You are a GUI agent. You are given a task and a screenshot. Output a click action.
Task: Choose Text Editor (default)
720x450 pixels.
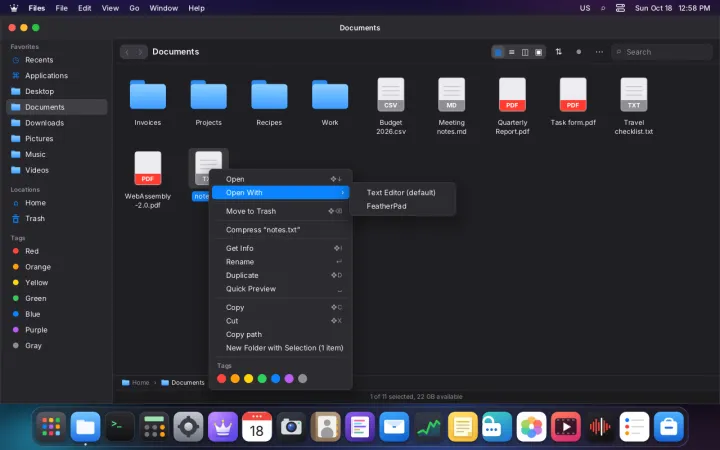point(402,192)
